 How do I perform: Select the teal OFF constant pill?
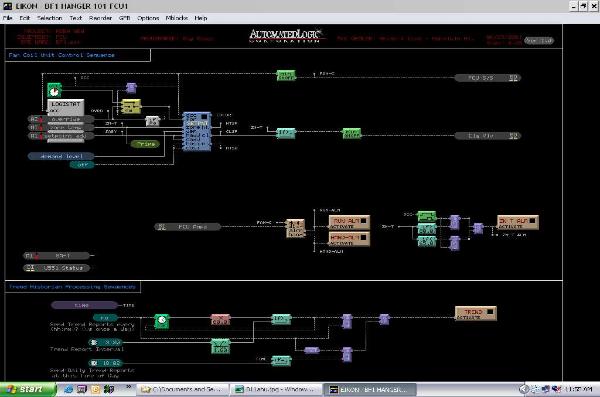(x=82, y=165)
